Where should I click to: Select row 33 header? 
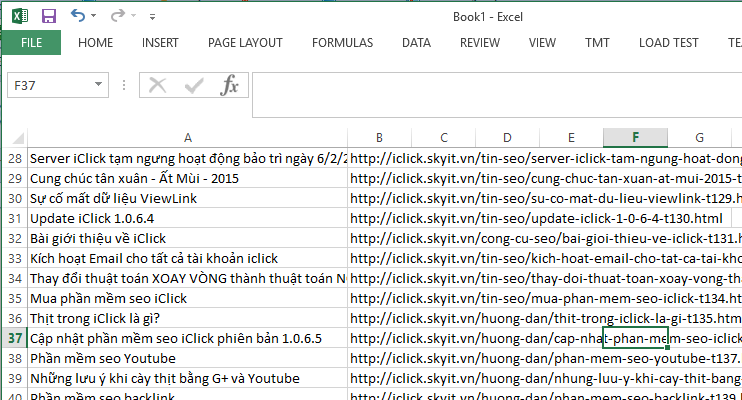[15, 258]
